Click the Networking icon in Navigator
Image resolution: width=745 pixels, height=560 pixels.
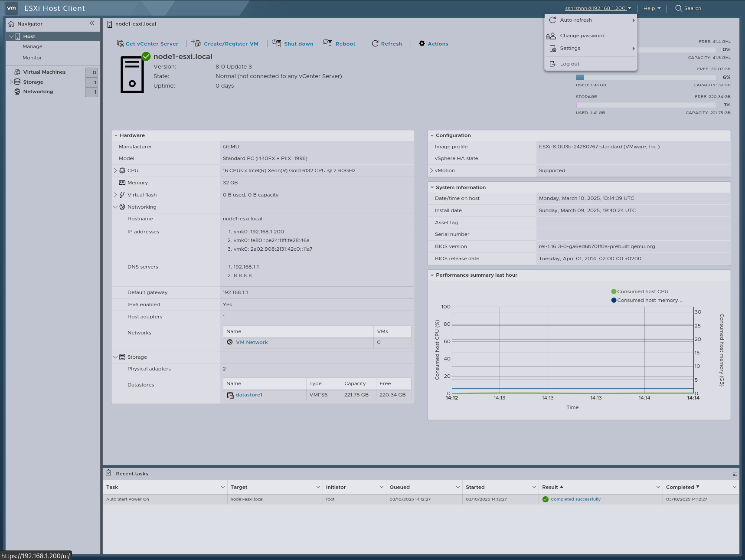click(x=17, y=92)
